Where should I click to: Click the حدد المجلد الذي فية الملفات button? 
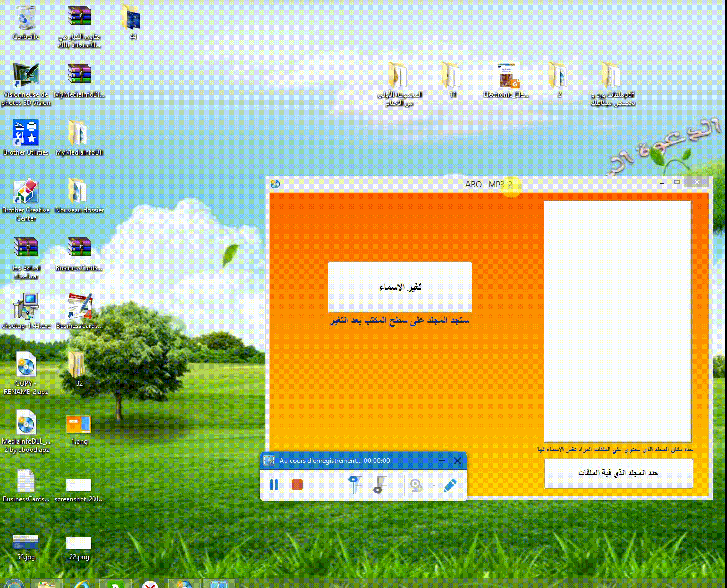click(x=618, y=473)
